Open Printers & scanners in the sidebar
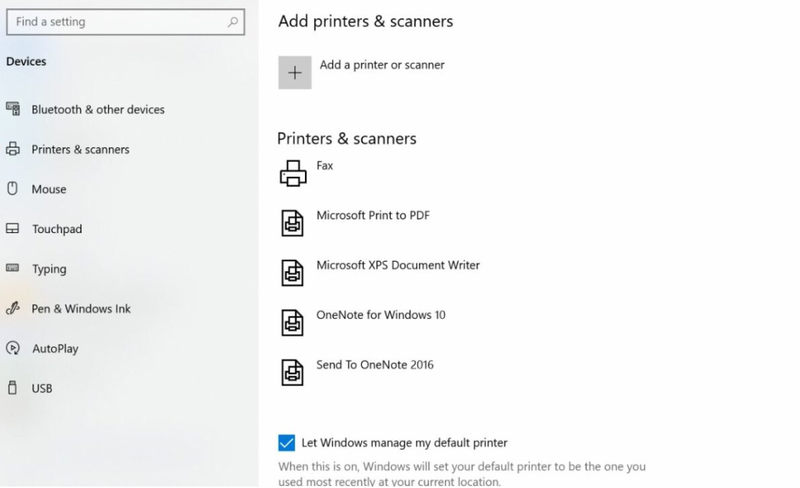800x488 pixels. [80, 150]
